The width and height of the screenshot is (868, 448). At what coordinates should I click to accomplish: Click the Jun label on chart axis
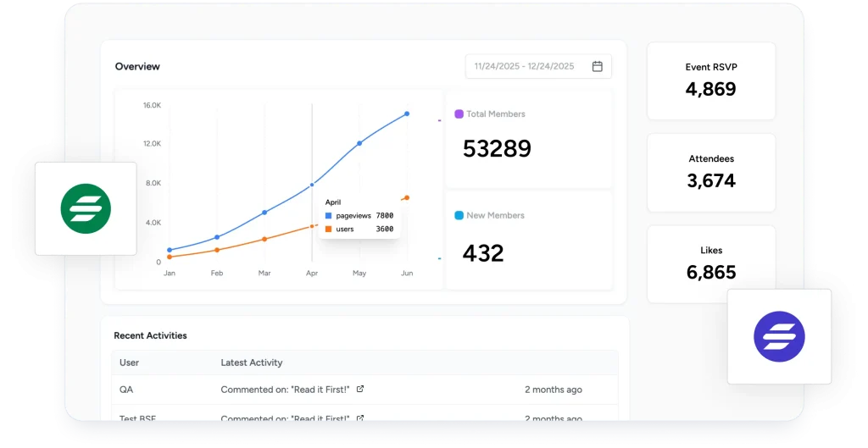click(x=407, y=274)
